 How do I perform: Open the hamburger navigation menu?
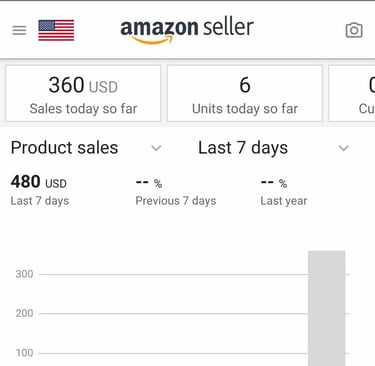coord(19,30)
